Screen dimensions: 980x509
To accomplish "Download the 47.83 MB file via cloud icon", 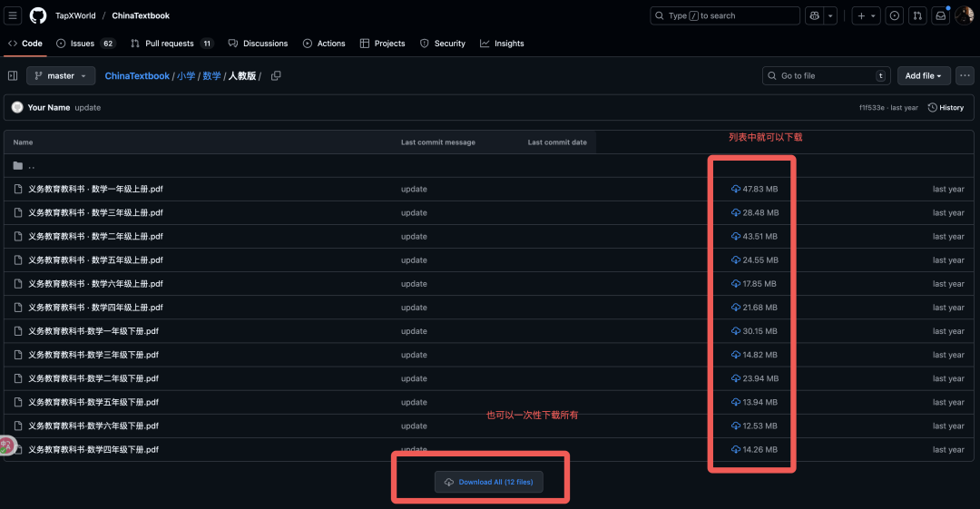I will 736,189.
